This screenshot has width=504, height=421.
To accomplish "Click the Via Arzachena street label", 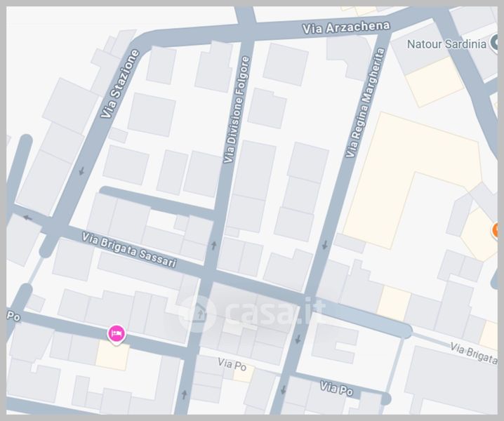I will coord(346,27).
